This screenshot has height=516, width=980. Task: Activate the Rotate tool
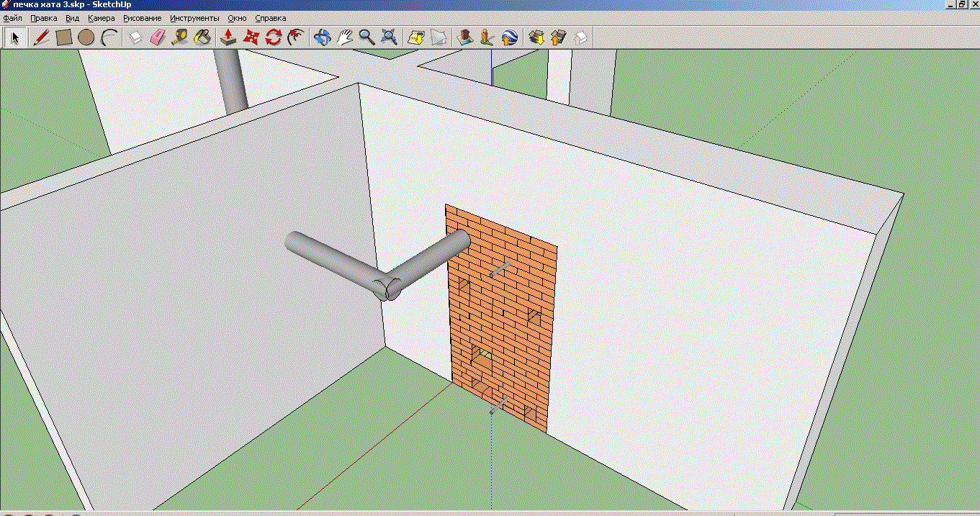point(273,37)
